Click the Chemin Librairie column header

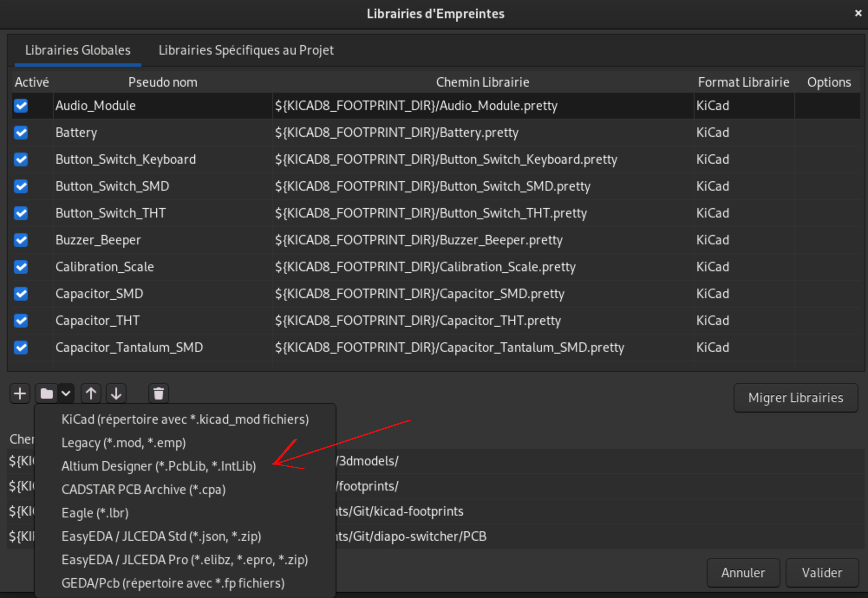pyautogui.click(x=483, y=82)
